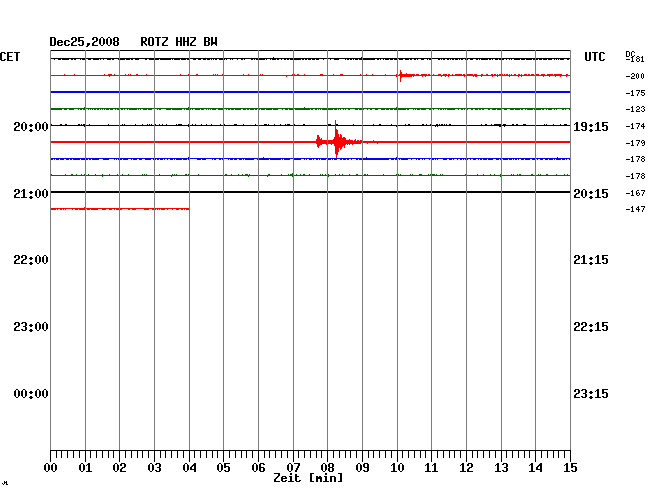The height and width of the screenshot is (494, 650).
Task: Select minute tick label 01
Action: 85,468
